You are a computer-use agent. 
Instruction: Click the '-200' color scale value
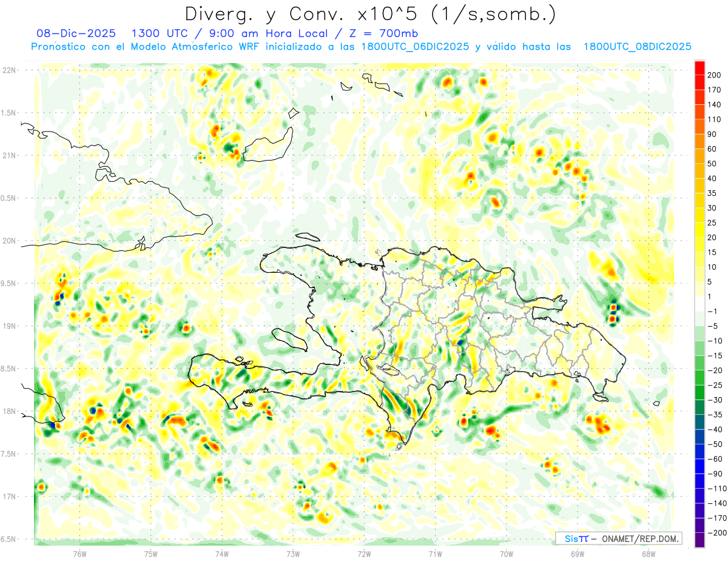(x=718, y=533)
